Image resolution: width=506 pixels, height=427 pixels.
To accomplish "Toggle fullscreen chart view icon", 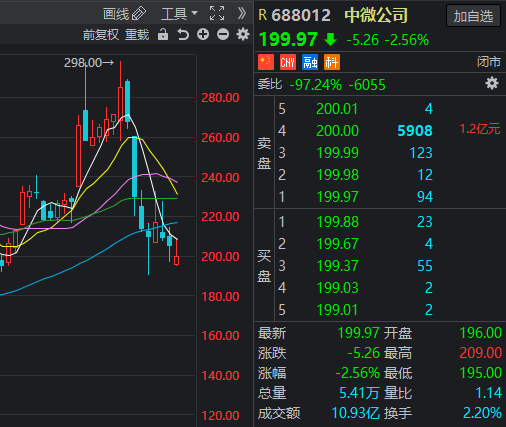I will (217, 14).
